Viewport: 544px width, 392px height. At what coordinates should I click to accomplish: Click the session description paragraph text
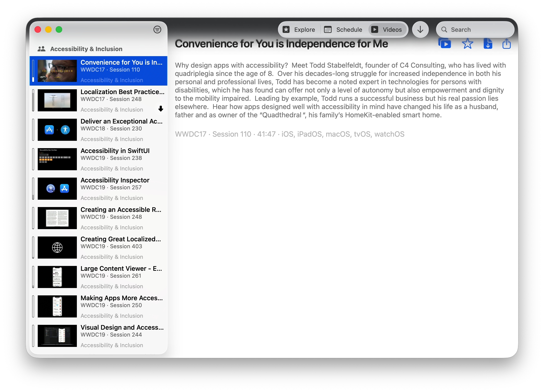[x=341, y=90]
